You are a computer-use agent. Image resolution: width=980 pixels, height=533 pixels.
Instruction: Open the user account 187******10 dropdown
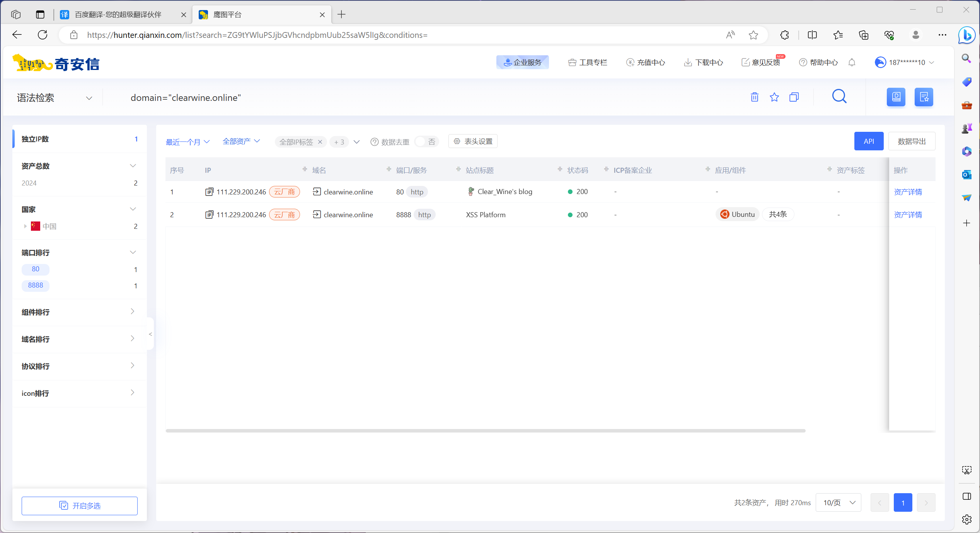pyautogui.click(x=905, y=62)
